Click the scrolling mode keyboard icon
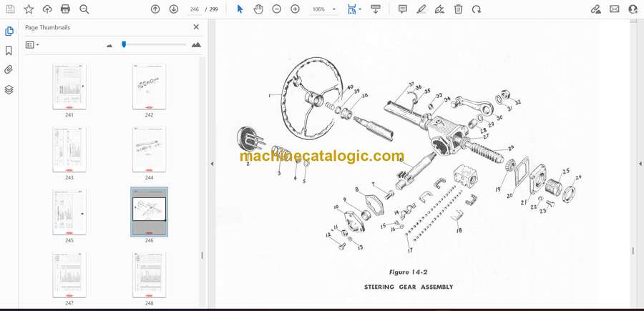644x311 pixels. [376, 9]
